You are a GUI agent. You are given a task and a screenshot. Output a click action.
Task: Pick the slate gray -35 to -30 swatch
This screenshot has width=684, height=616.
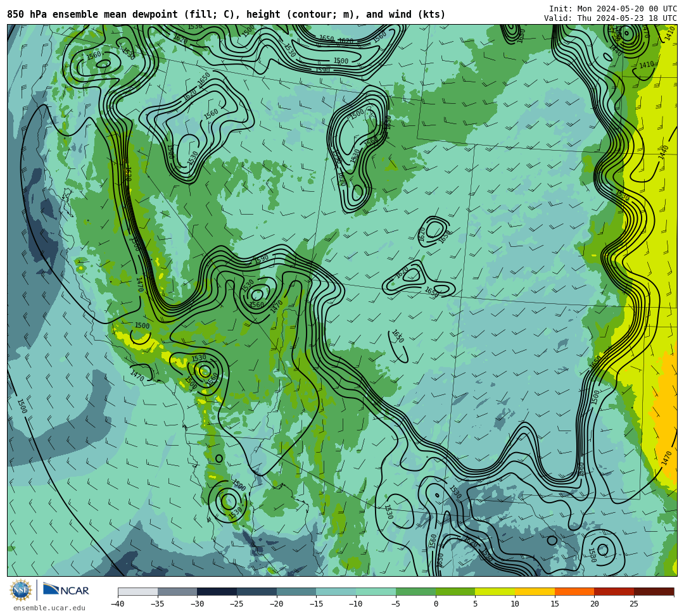coord(177,591)
